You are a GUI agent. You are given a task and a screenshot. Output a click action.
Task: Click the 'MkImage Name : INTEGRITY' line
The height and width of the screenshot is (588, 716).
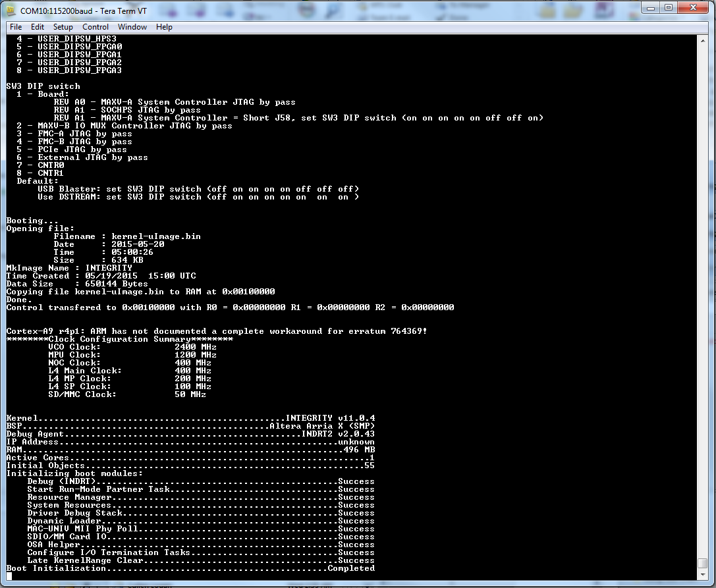[69, 268]
